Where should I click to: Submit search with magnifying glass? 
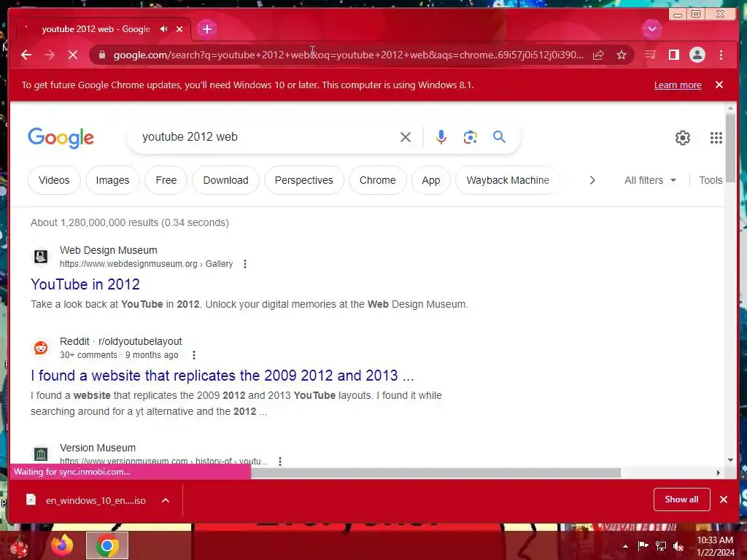[x=499, y=136]
